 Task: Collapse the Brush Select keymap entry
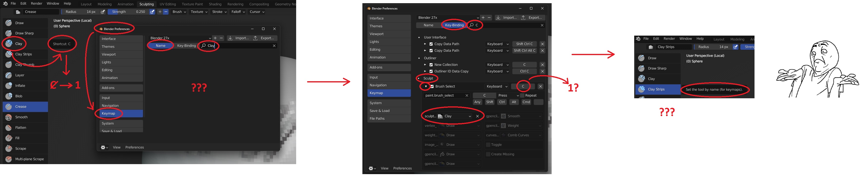point(426,87)
